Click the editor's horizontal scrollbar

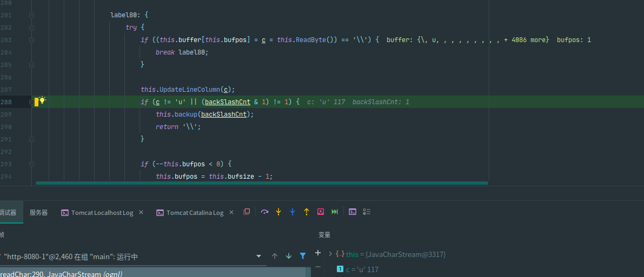coord(262,183)
